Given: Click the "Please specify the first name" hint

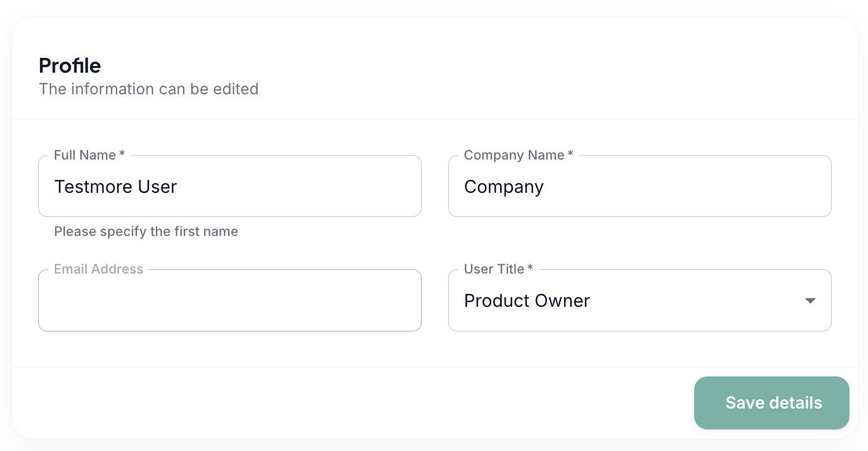Looking at the screenshot, I should [146, 232].
